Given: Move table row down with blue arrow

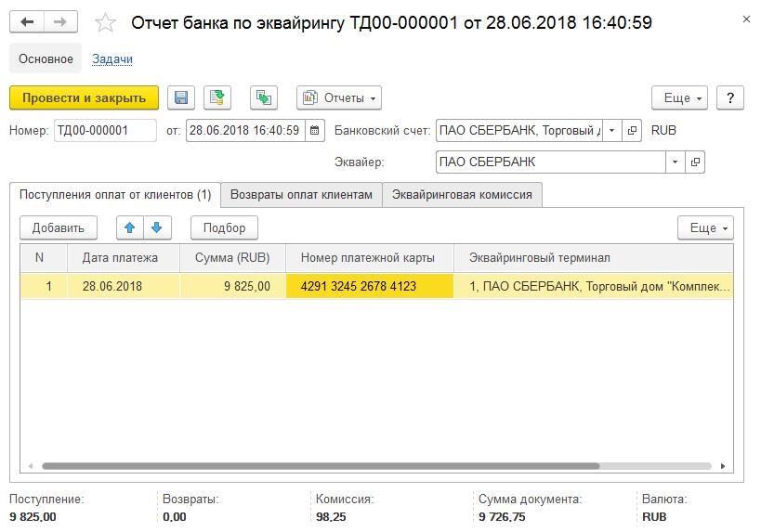Looking at the screenshot, I should (x=157, y=227).
